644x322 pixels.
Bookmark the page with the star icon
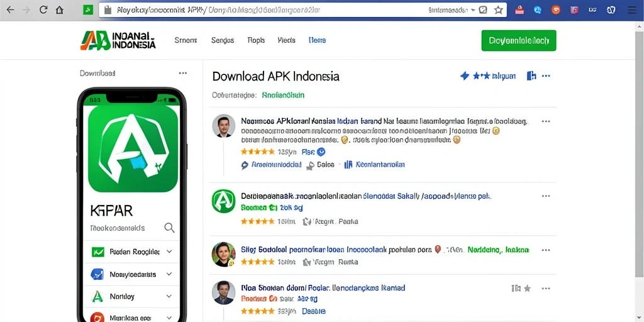point(498,10)
